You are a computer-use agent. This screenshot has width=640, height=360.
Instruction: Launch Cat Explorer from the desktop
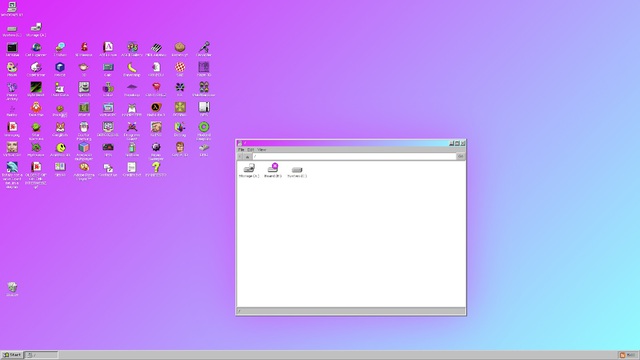36,49
